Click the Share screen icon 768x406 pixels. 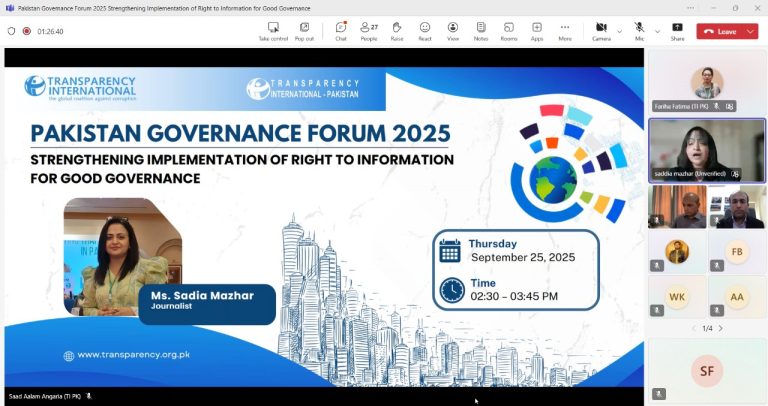[x=677, y=30]
